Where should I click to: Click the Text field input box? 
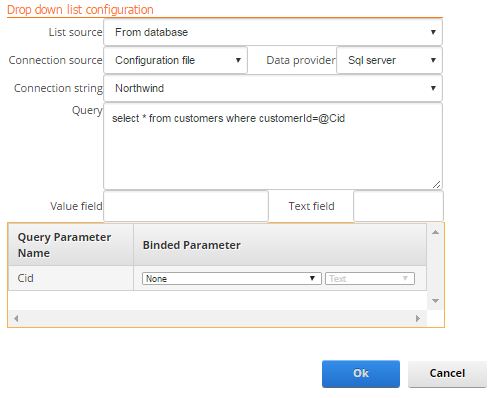398,206
